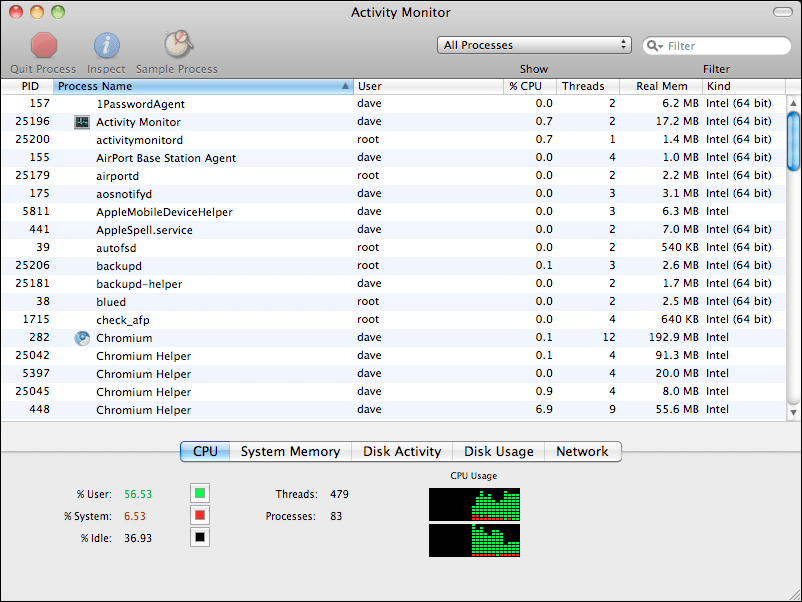802x602 pixels.
Task: Open the Disk Activity tab
Action: 402,452
